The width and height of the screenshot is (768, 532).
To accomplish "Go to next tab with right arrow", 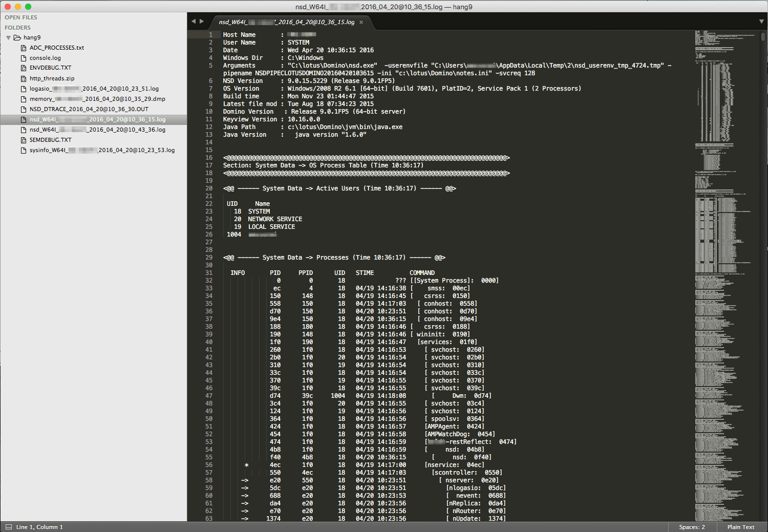I will click(x=202, y=22).
